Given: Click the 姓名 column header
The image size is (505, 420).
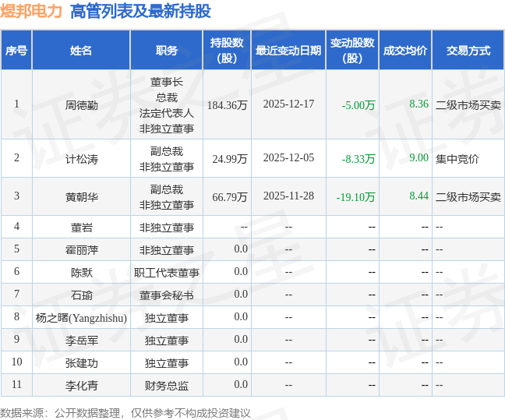Looking at the screenshot, I should point(81,50).
